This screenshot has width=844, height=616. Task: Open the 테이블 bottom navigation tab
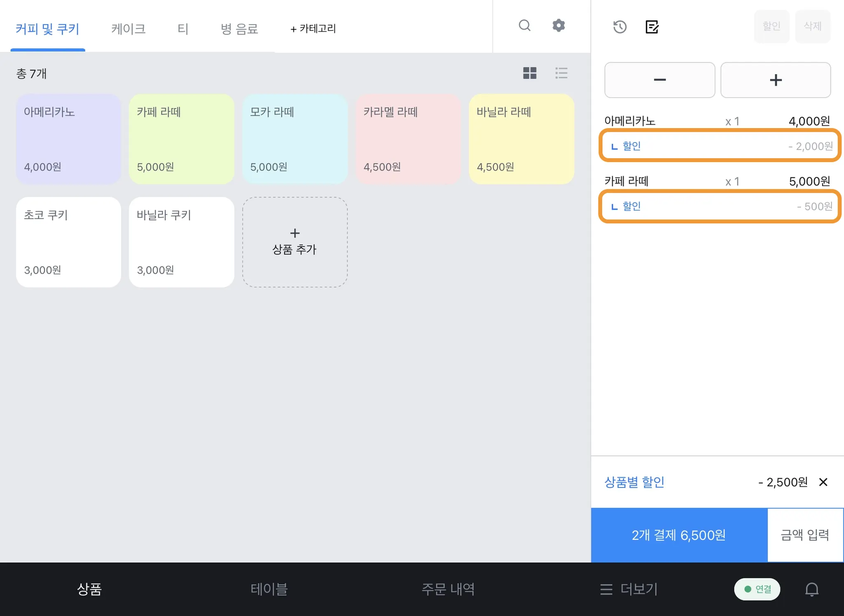[x=269, y=589]
